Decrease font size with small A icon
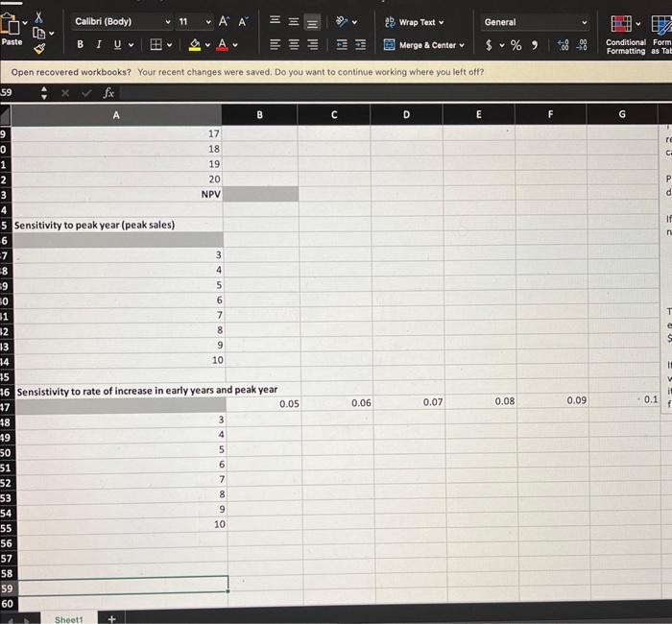The height and width of the screenshot is (624, 672). point(243,21)
